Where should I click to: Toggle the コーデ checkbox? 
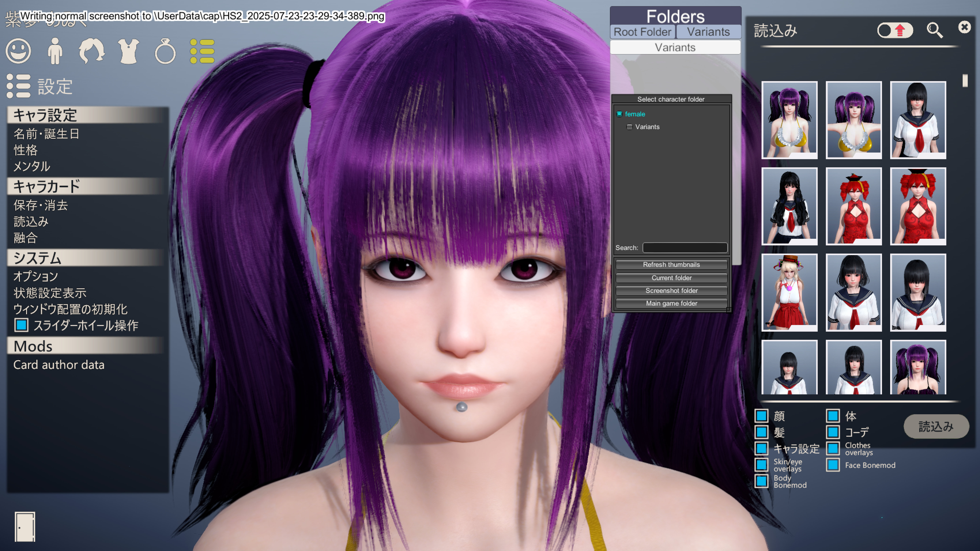(x=833, y=432)
